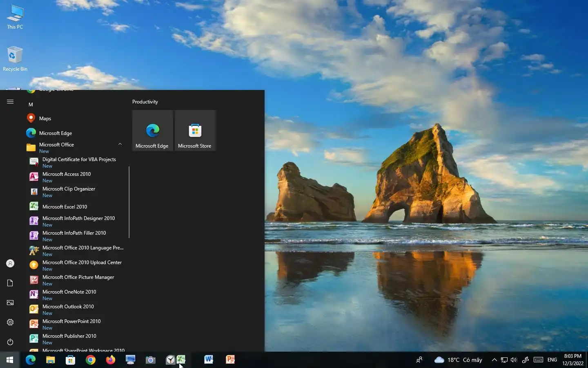Open the People icon in the taskbar

pyautogui.click(x=419, y=360)
